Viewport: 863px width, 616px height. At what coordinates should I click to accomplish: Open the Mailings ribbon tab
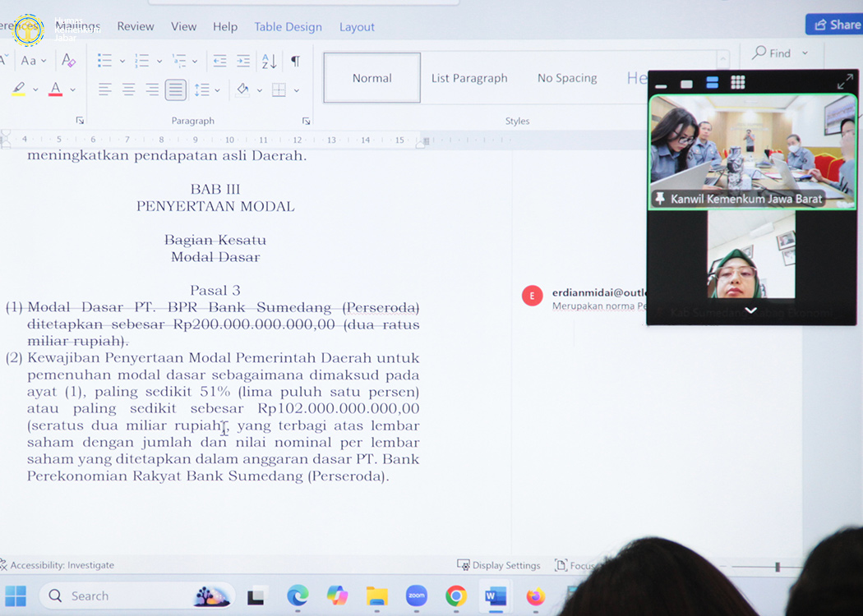77,25
